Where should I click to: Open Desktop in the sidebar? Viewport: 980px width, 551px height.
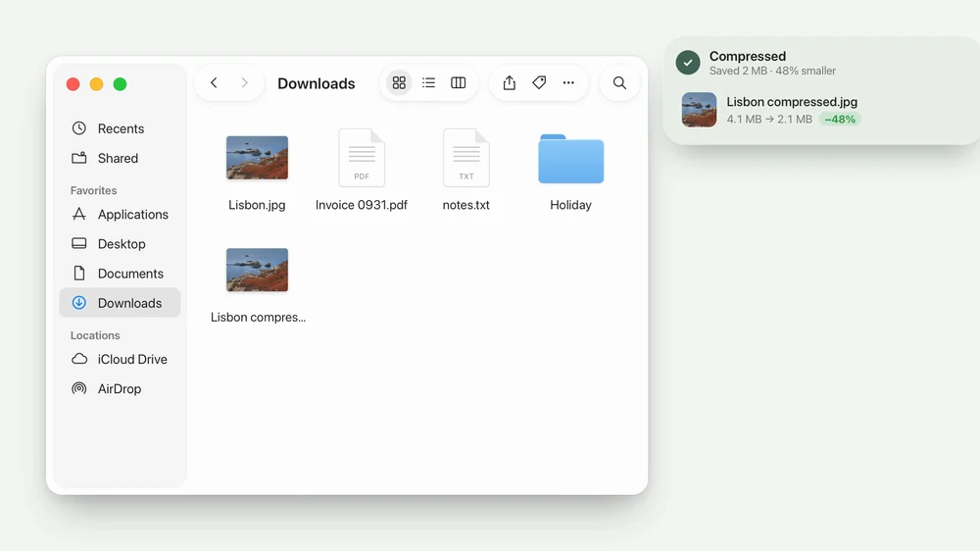click(120, 244)
